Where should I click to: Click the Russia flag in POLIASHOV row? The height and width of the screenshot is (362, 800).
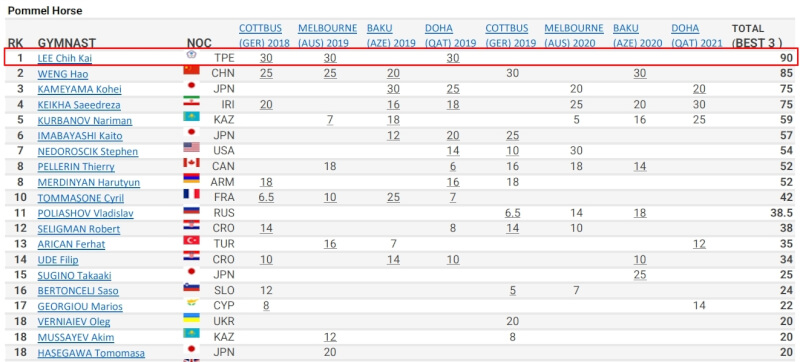coord(191,210)
